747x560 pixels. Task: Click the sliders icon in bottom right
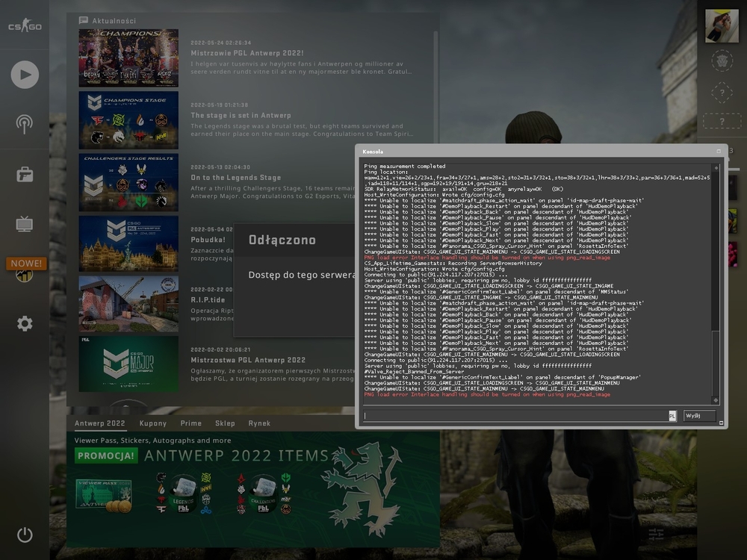pos(656,535)
